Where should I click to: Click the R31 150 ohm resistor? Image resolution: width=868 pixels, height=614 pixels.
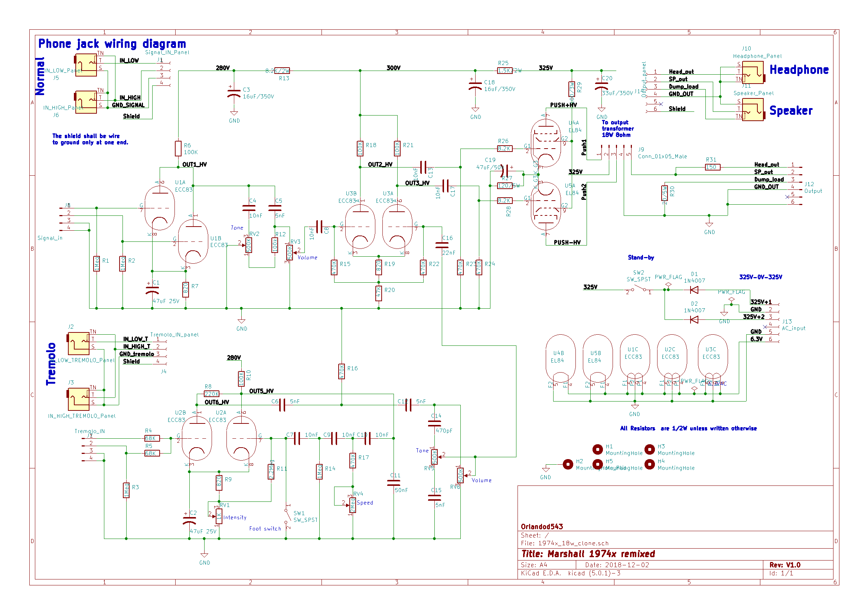pos(713,167)
